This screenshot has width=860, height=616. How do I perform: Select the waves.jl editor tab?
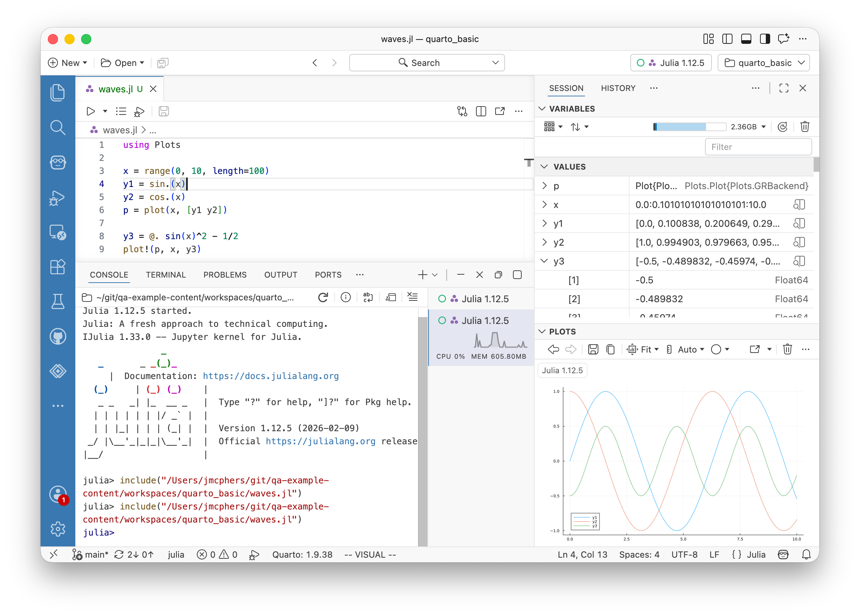[x=120, y=89]
